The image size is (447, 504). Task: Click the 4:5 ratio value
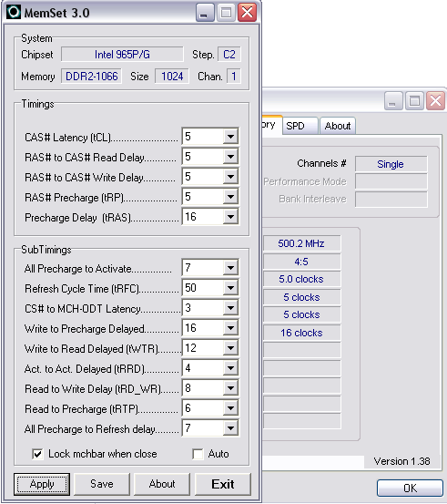tap(301, 262)
